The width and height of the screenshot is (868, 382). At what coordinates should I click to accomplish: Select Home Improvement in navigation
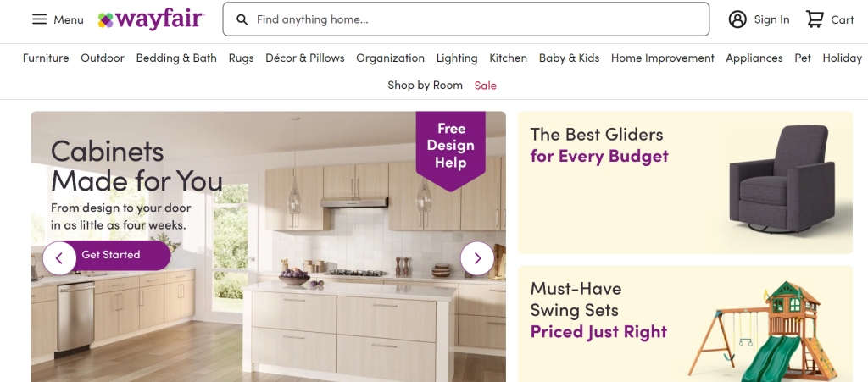tap(663, 58)
